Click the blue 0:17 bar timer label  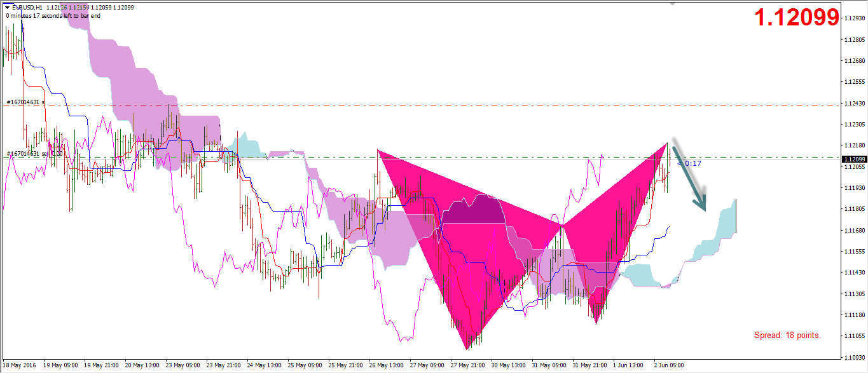[x=692, y=163]
